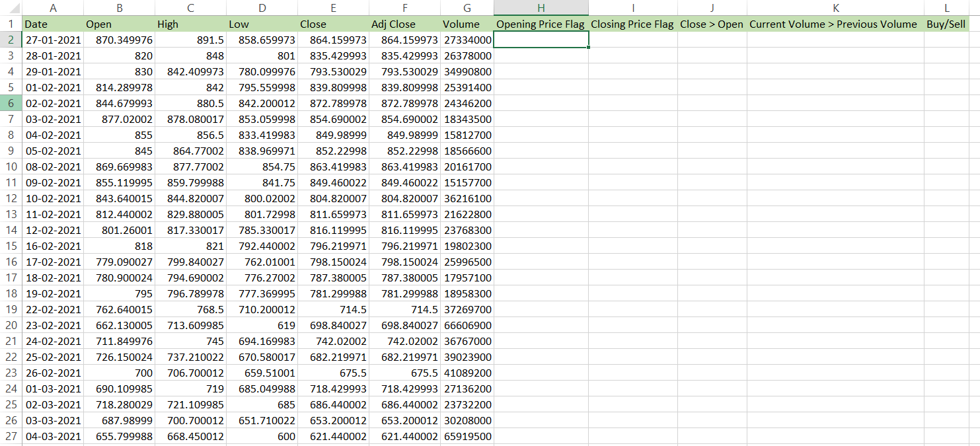The width and height of the screenshot is (980, 446).
Task: Click the Opening Price Flag header cell
Action: 541,24
